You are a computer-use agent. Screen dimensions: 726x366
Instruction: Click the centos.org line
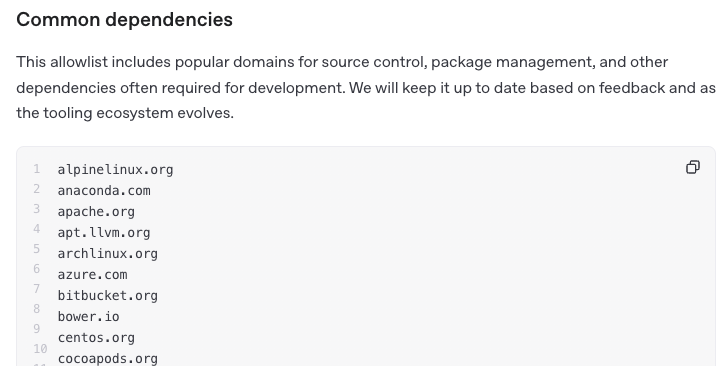click(96, 338)
